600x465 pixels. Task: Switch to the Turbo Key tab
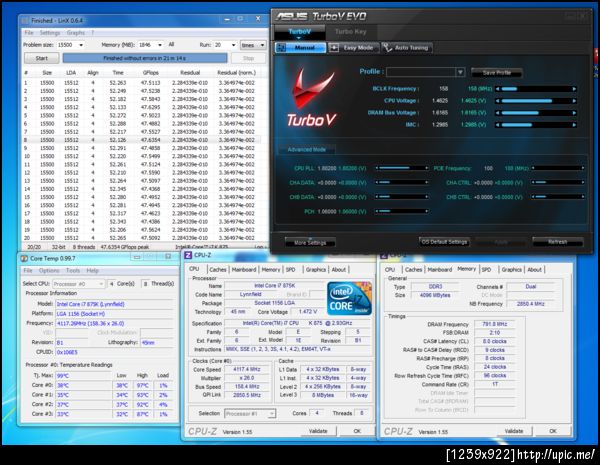pos(351,32)
